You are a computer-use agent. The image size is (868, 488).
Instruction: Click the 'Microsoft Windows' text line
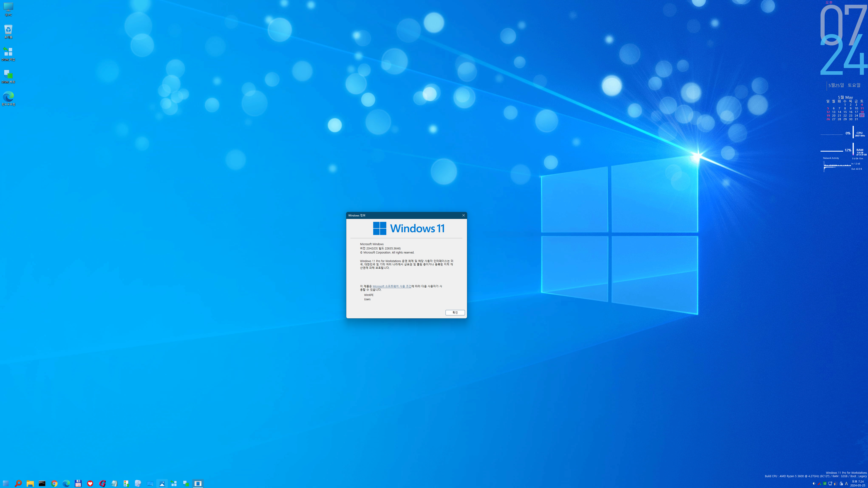(x=372, y=244)
